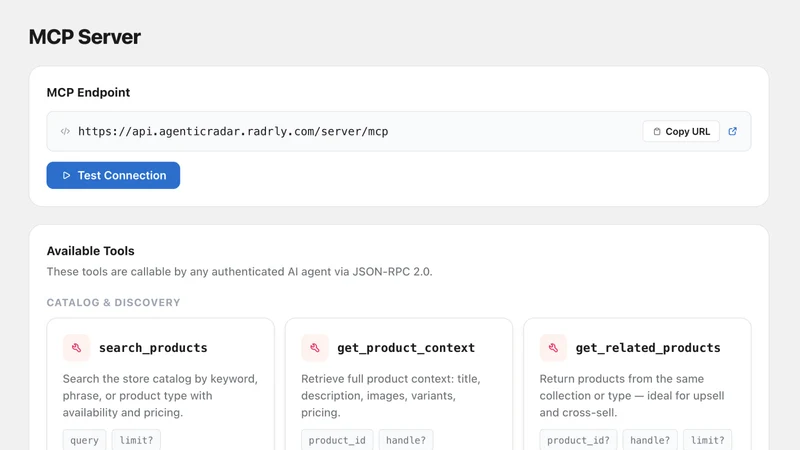This screenshot has width=800, height=450.
Task: Click the product_id? parameter tag
Action: point(578,440)
